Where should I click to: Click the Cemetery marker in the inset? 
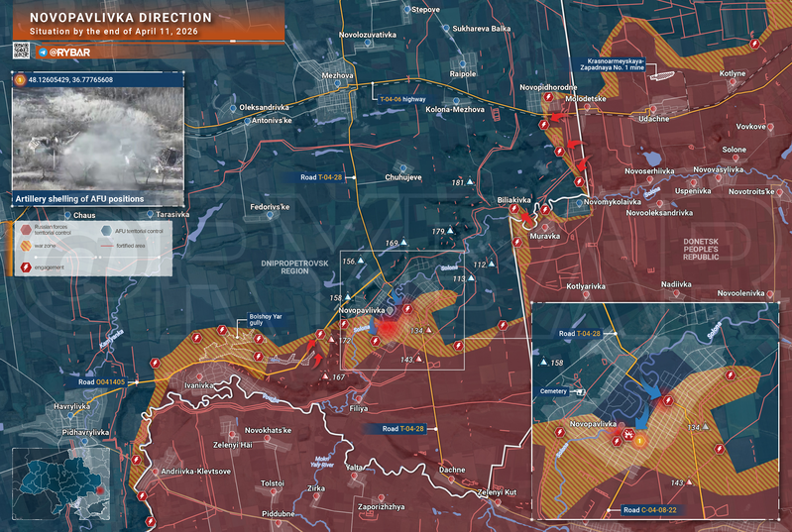click(x=580, y=391)
